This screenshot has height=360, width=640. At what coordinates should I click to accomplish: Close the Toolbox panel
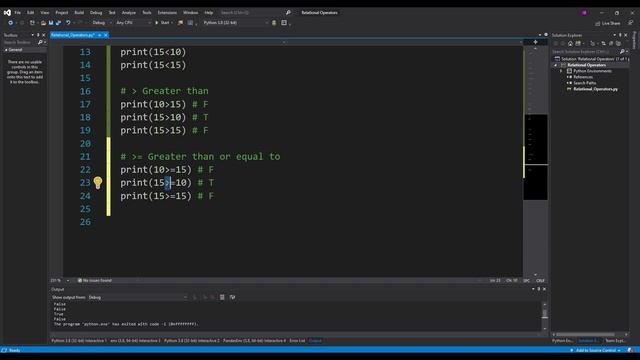click(44, 35)
